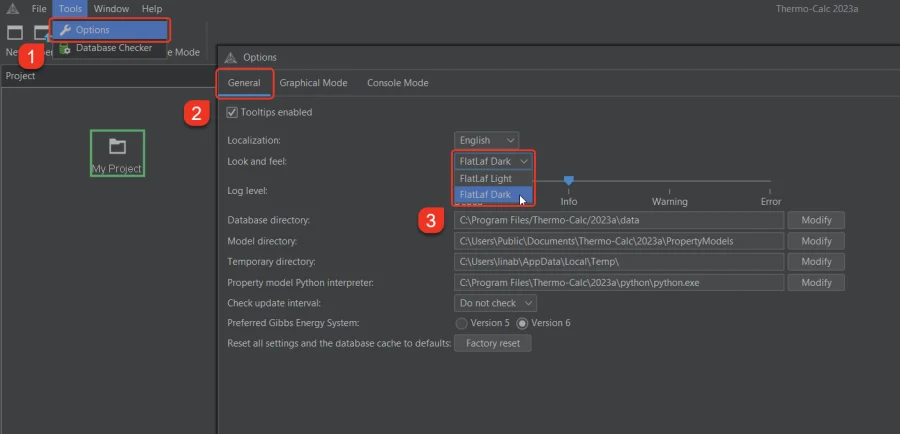Set log level to Warning
The image size is (900, 434).
[669, 202]
